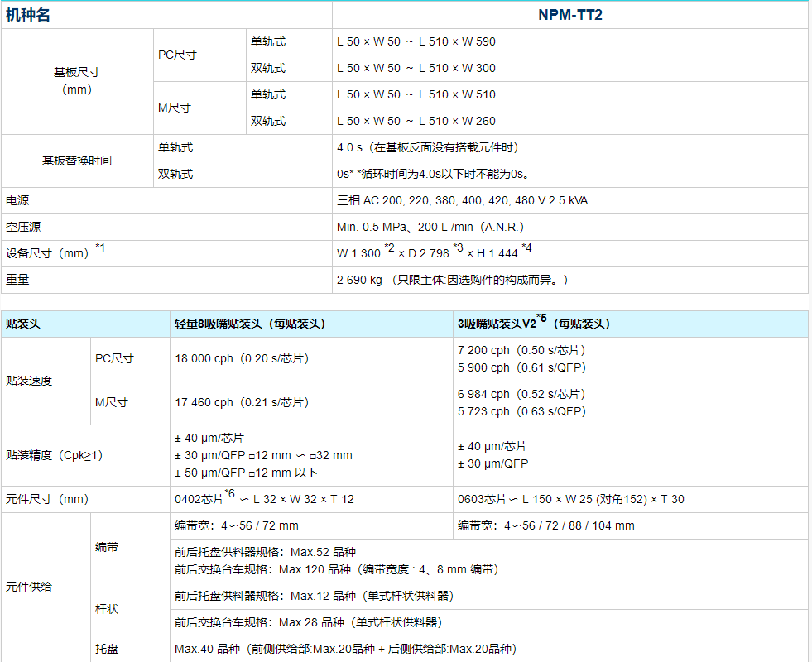Select the value L 50 × W 50 ~ L 510 × W 590
Screen dimensions: 812x662
click(x=416, y=41)
